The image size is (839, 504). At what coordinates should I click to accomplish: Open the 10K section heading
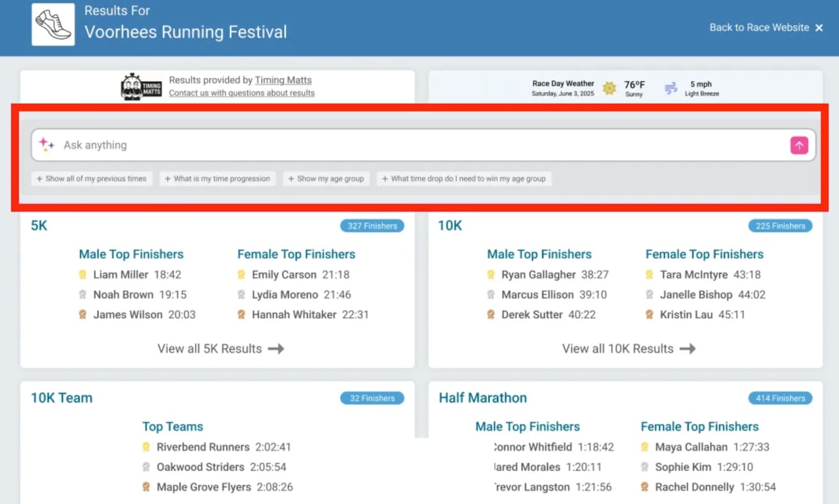450,226
